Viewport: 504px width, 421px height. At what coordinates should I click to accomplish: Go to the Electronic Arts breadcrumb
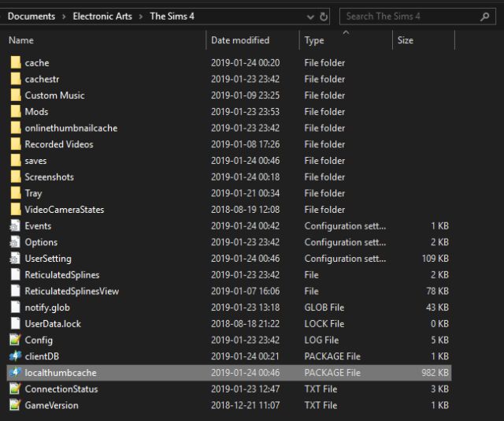tap(102, 16)
